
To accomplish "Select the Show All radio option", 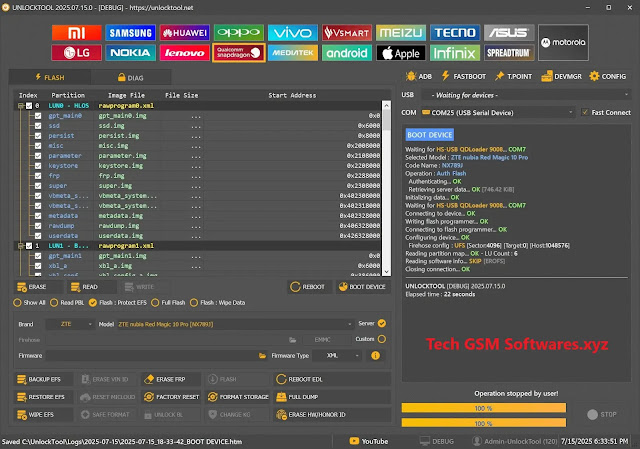I will click(x=29, y=302).
